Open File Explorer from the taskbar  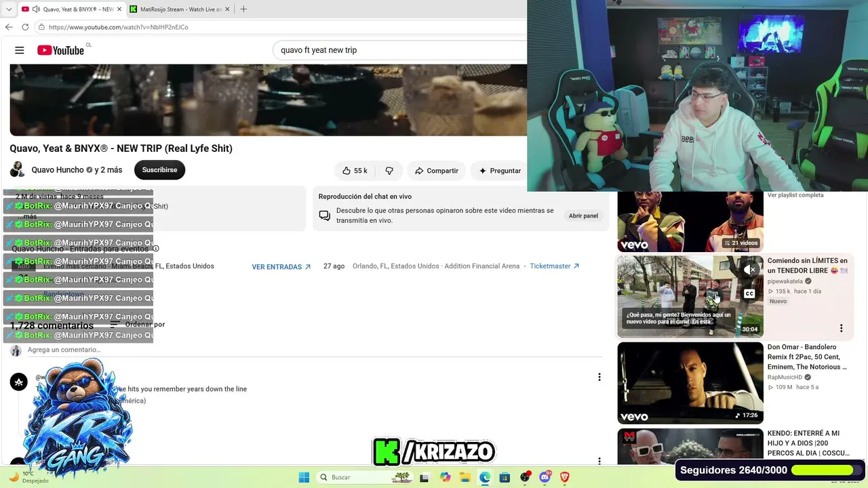point(465,477)
